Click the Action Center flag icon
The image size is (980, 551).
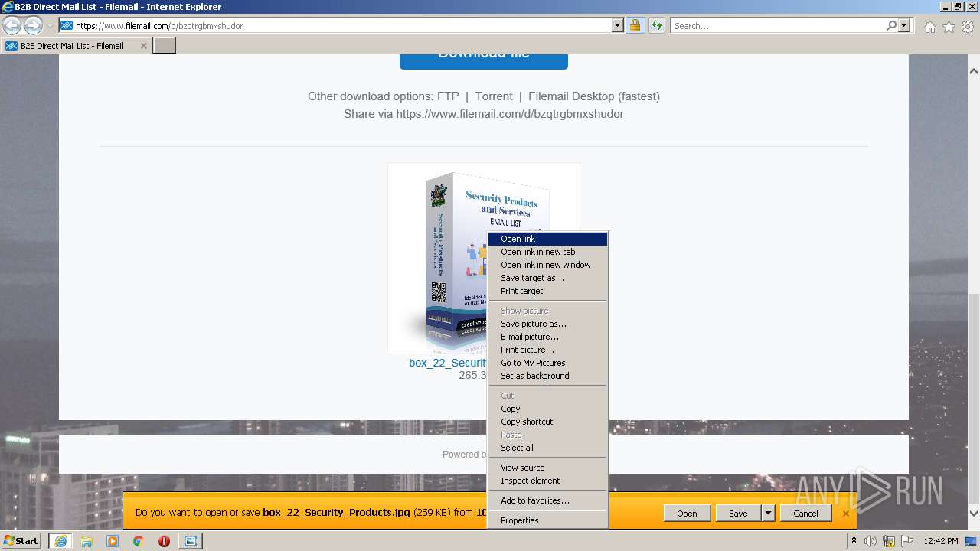tap(906, 541)
